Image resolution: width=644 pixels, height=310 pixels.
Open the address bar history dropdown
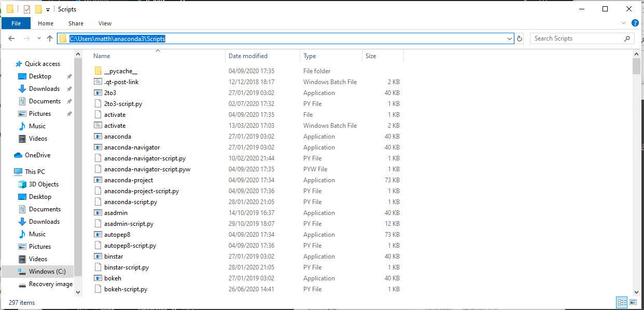pyautogui.click(x=510, y=38)
